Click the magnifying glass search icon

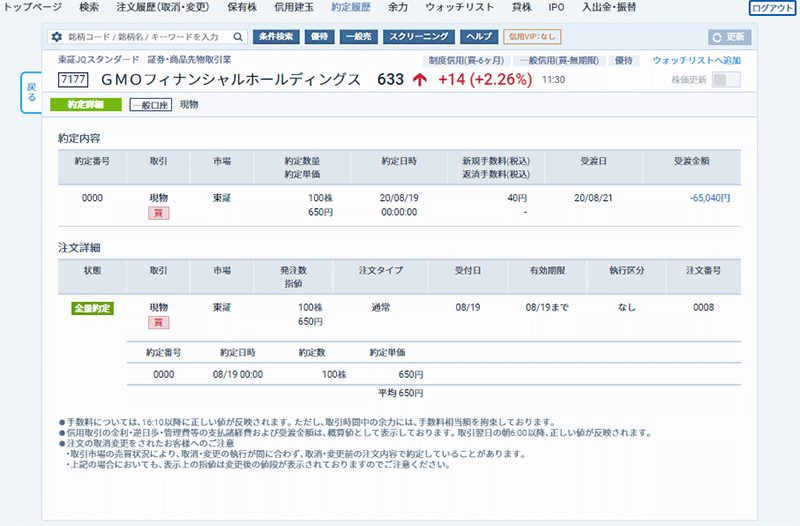238,37
